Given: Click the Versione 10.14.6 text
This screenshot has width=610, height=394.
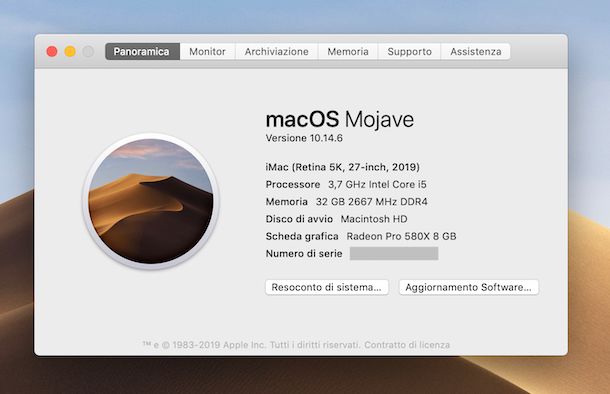Looking at the screenshot, I should click(304, 138).
